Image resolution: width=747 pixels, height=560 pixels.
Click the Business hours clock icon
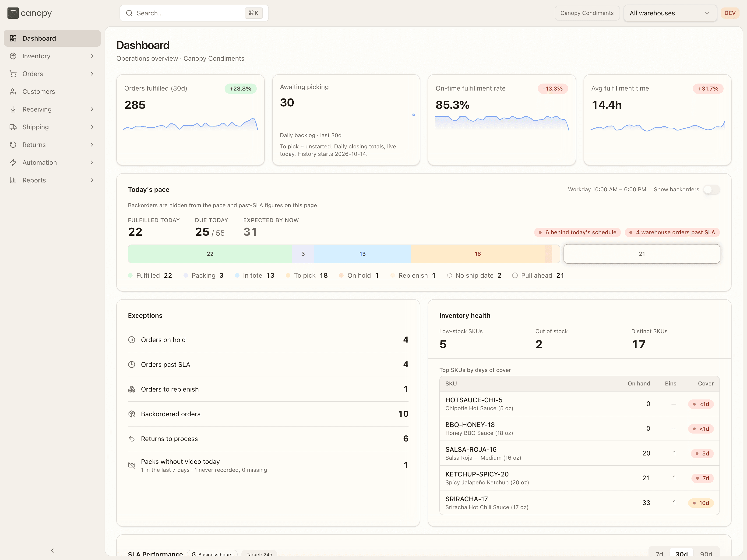point(194,554)
